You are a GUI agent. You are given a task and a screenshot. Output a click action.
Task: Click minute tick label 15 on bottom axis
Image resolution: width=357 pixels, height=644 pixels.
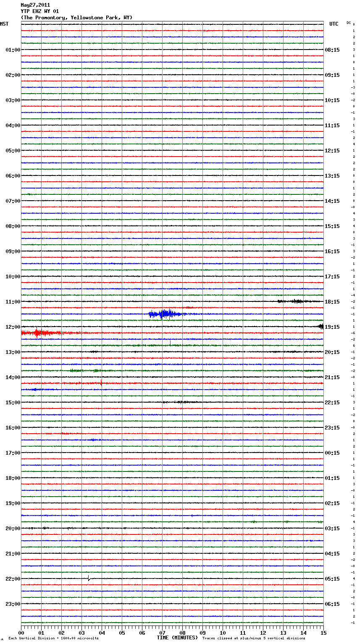(323, 633)
